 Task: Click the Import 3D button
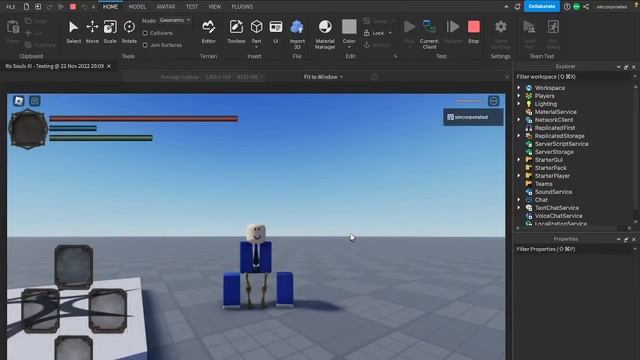click(297, 34)
